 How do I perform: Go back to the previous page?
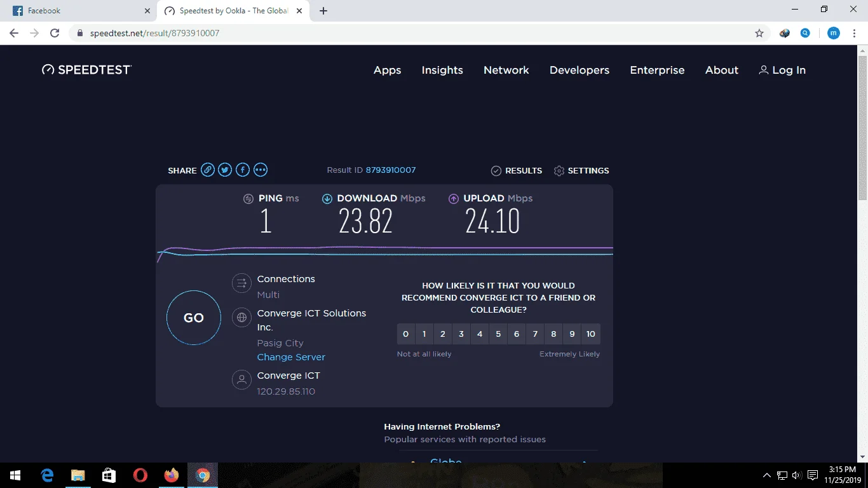point(14,33)
